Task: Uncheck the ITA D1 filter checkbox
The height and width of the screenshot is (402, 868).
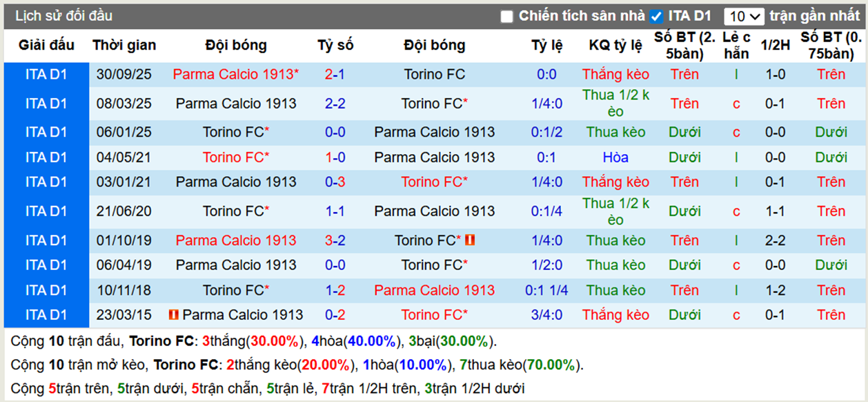Action: point(656,15)
